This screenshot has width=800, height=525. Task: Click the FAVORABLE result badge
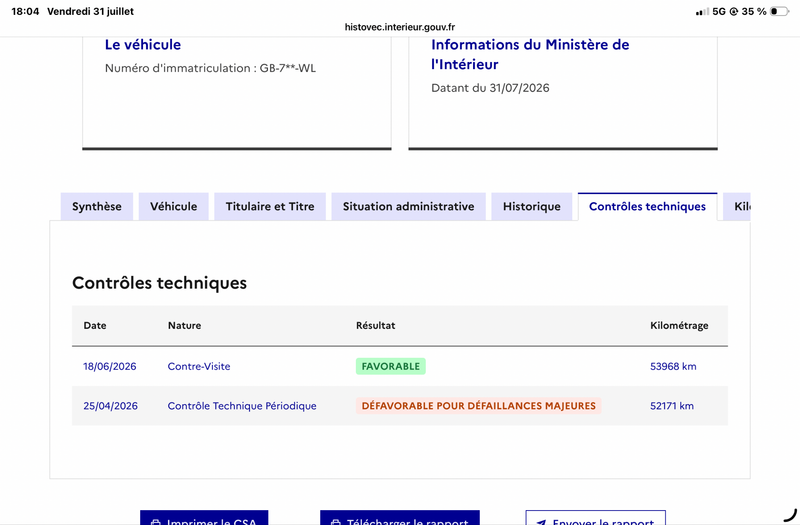pos(391,366)
